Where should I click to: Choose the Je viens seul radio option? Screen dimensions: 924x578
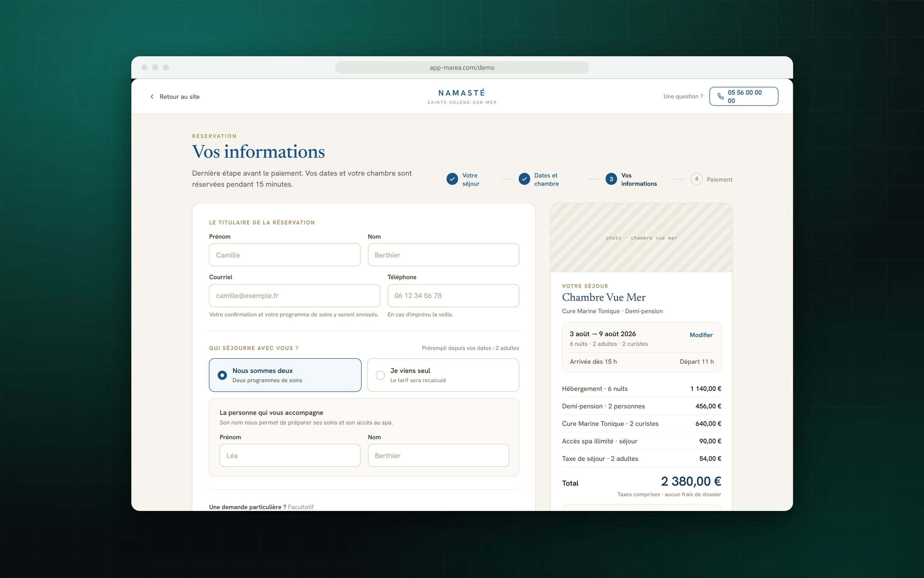click(443, 375)
